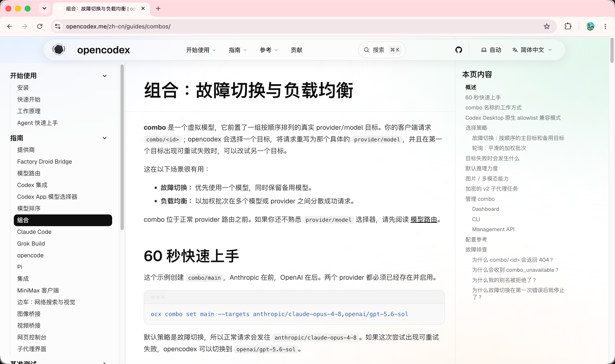Open the 贡献 page
This screenshot has width=615, height=364.
click(x=296, y=50)
